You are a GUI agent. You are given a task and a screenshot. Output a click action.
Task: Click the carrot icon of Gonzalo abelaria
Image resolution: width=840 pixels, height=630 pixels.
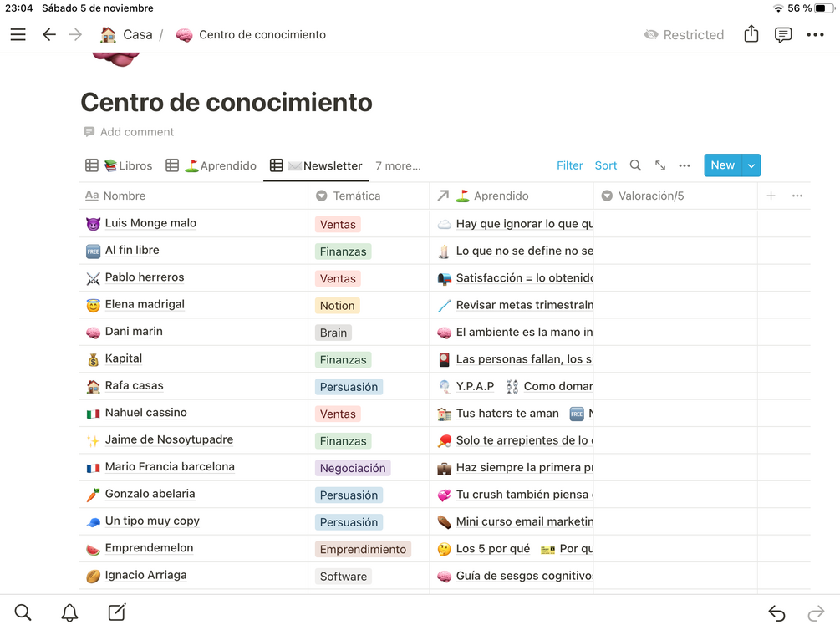pyautogui.click(x=94, y=495)
